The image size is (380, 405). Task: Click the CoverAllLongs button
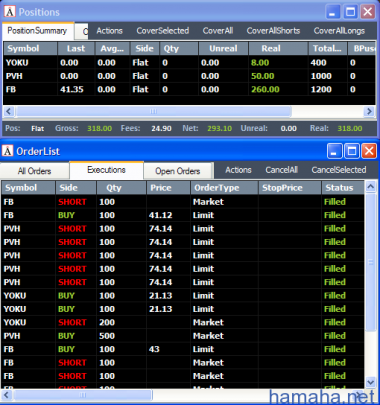coord(339,31)
